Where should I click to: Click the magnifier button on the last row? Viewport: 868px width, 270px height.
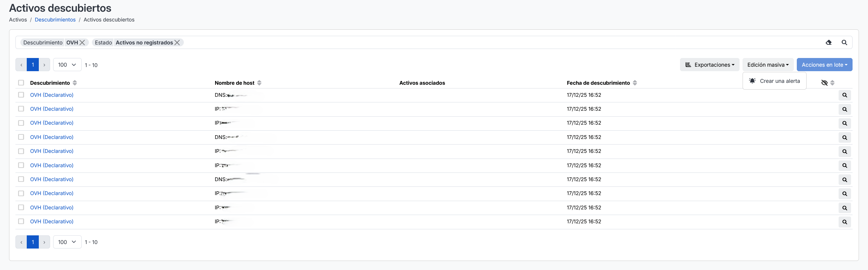click(x=845, y=222)
